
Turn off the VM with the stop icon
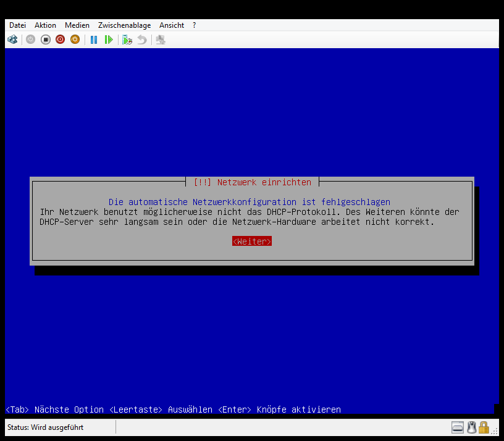pos(46,40)
